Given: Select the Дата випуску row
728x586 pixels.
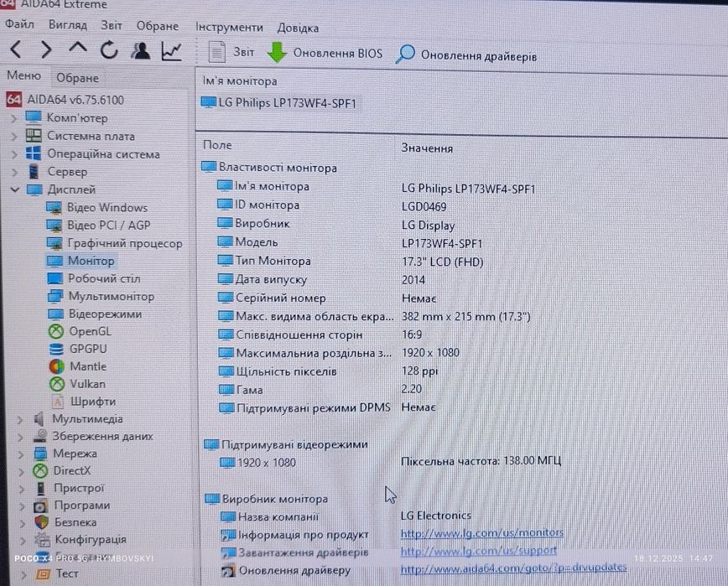Looking at the screenshot, I should tap(321, 280).
